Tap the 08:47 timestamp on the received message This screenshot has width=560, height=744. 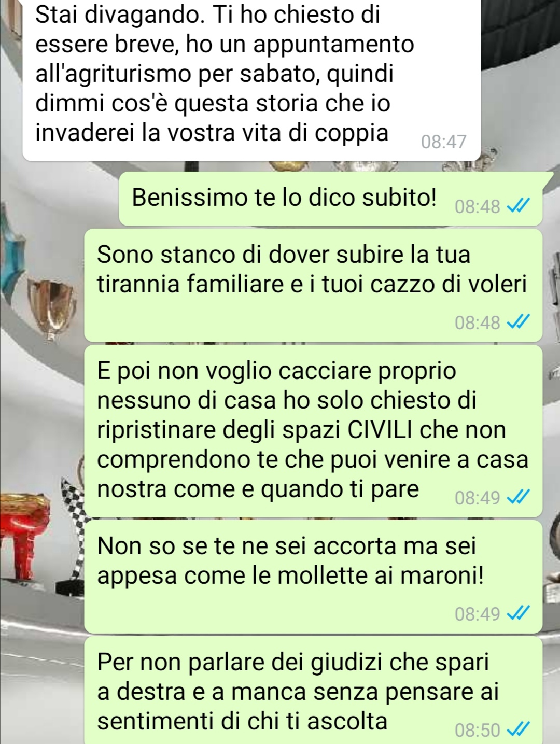(444, 142)
